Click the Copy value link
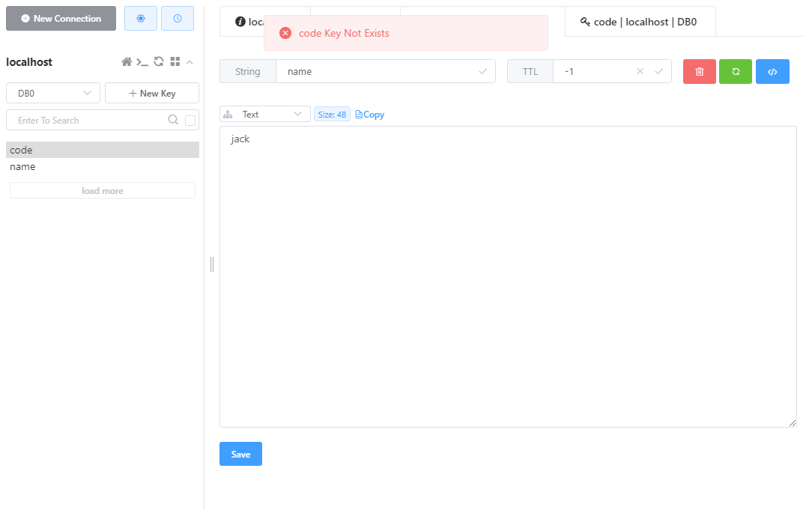812x516 pixels. click(370, 115)
